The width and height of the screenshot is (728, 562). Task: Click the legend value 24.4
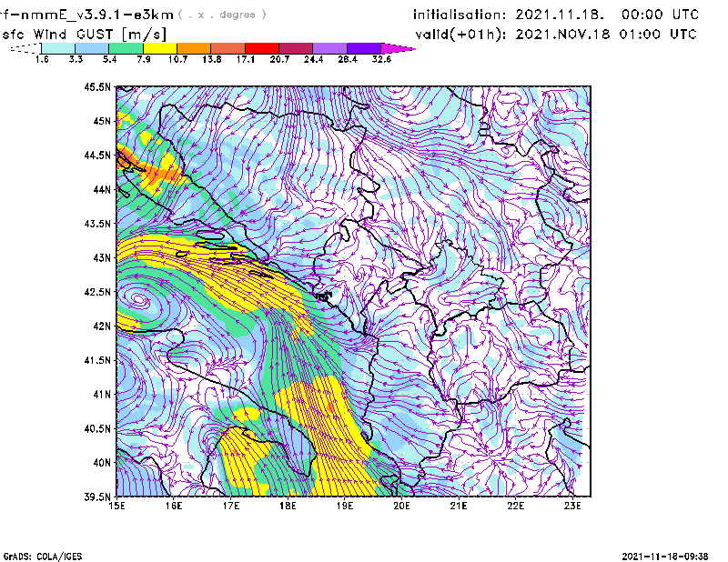click(x=313, y=59)
